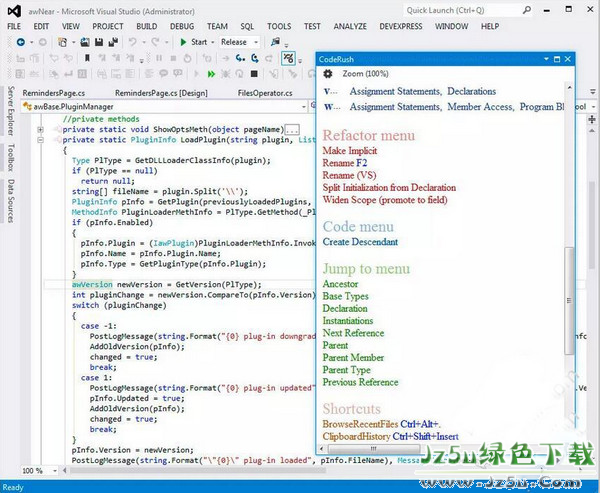Image resolution: width=601 pixels, height=495 pixels.
Task: Click the Jump to Base Types link
Action: [x=345, y=296]
